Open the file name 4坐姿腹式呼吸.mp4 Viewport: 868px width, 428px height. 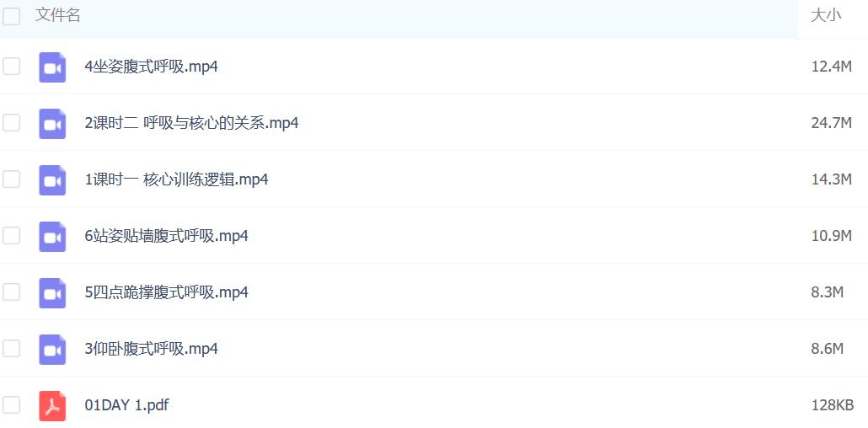click(151, 67)
